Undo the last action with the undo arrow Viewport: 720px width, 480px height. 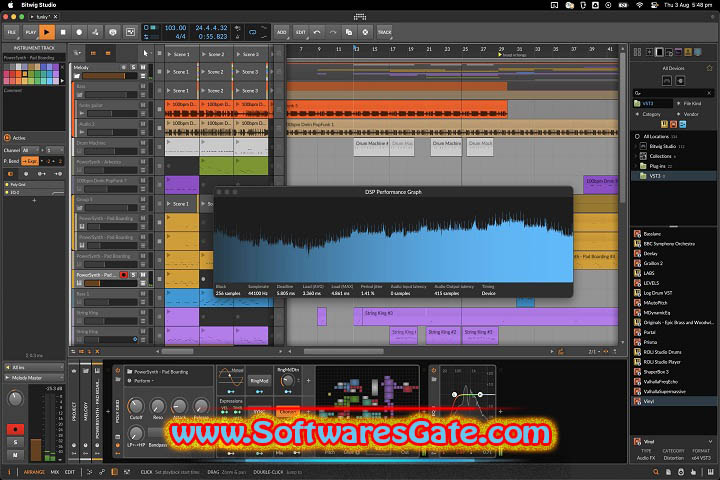[317, 32]
